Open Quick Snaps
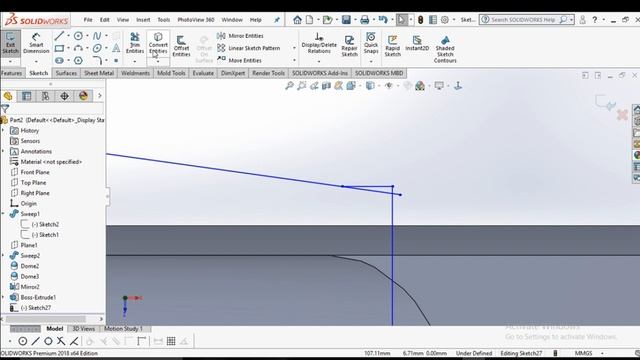Image resolution: width=640 pixels, height=360 pixels. click(x=371, y=43)
